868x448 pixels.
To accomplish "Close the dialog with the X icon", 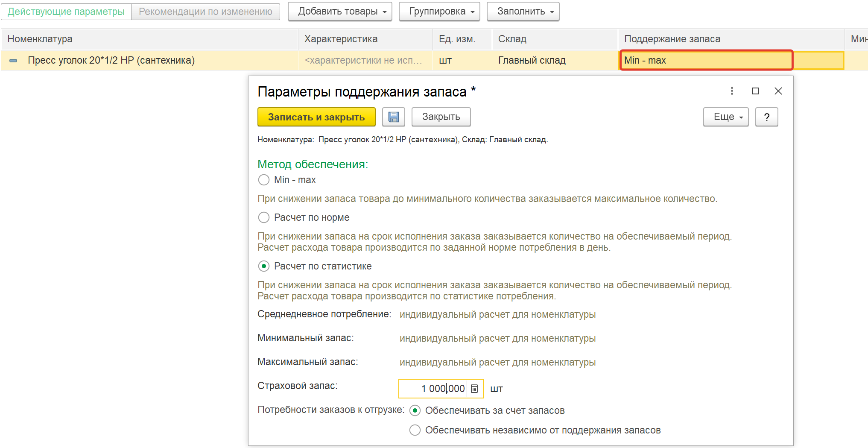I will tap(778, 91).
